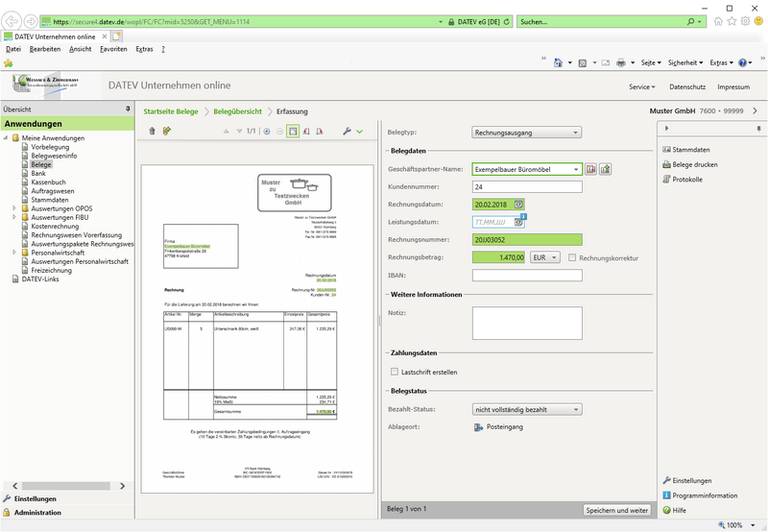Toggle the fit-to-page view button

293,132
